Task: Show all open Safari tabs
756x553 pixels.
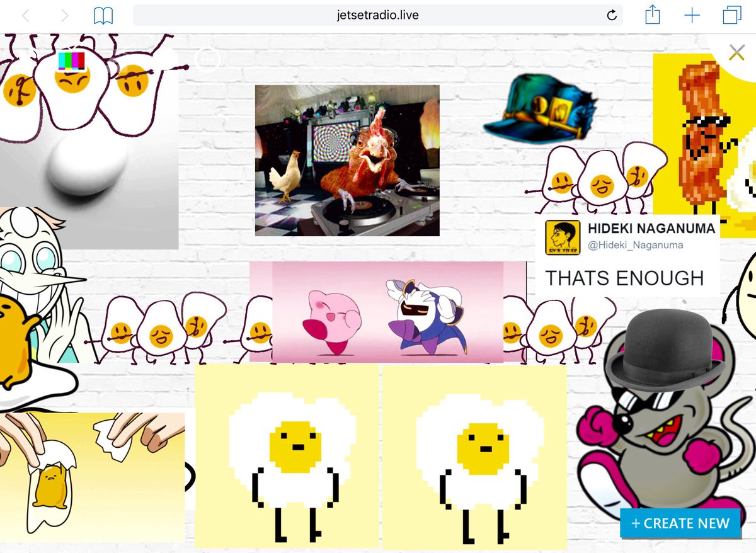Action: click(732, 15)
